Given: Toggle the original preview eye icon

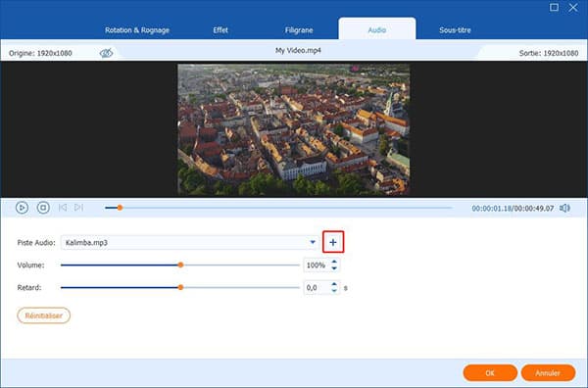Looking at the screenshot, I should coord(106,53).
